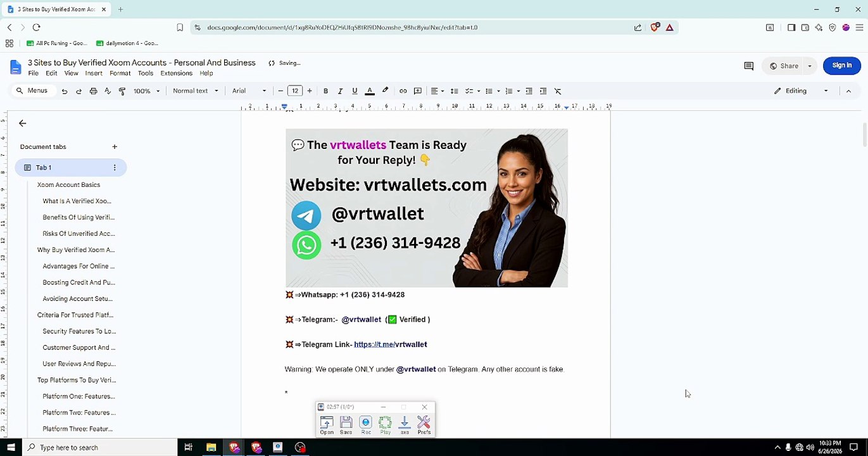868x456 pixels.
Task: Open the text color picker
Action: click(370, 91)
